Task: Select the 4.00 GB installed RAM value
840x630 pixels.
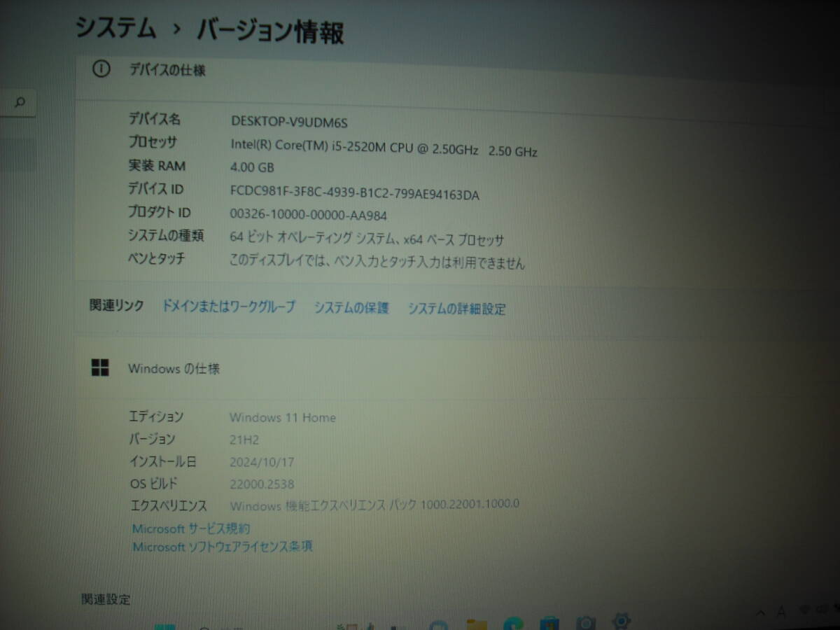Action: pyautogui.click(x=252, y=167)
